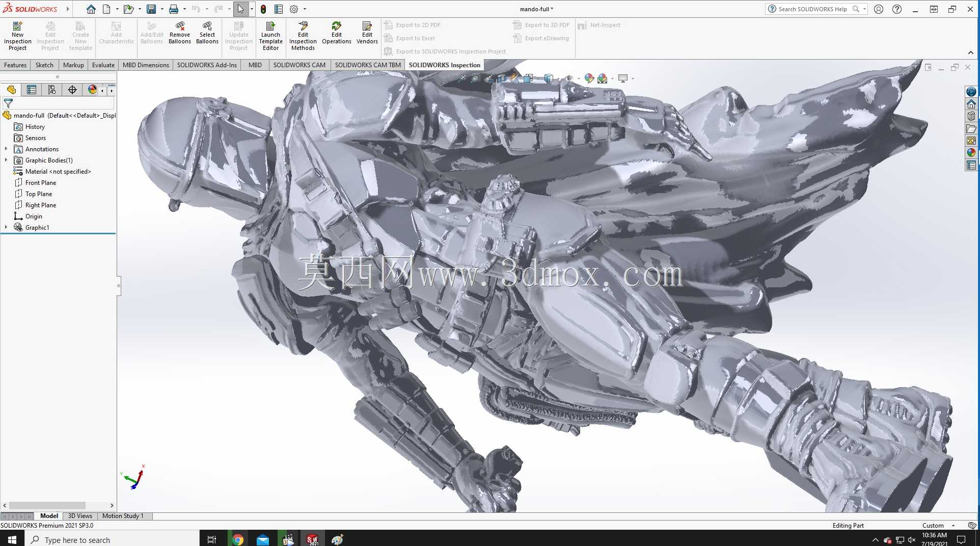980x546 pixels.
Task: Switch to the Sketch tab
Action: (44, 65)
